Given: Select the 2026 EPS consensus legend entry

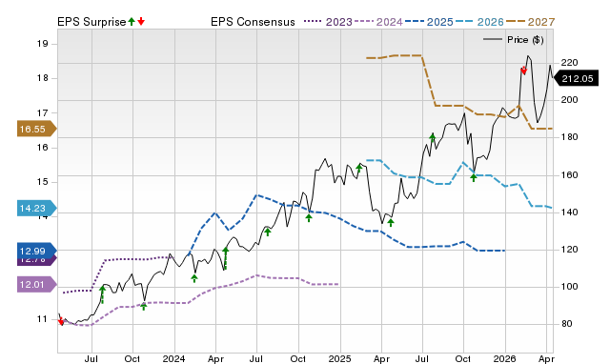Looking at the screenshot, I should [x=479, y=22].
